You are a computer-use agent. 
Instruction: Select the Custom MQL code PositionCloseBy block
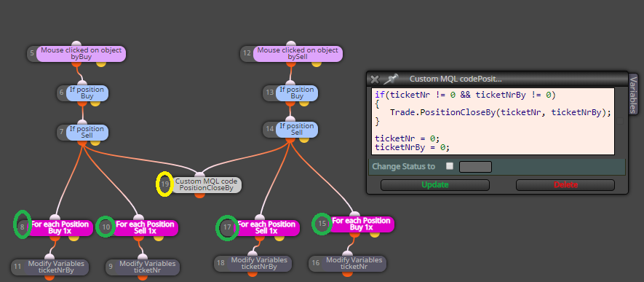pos(207,184)
